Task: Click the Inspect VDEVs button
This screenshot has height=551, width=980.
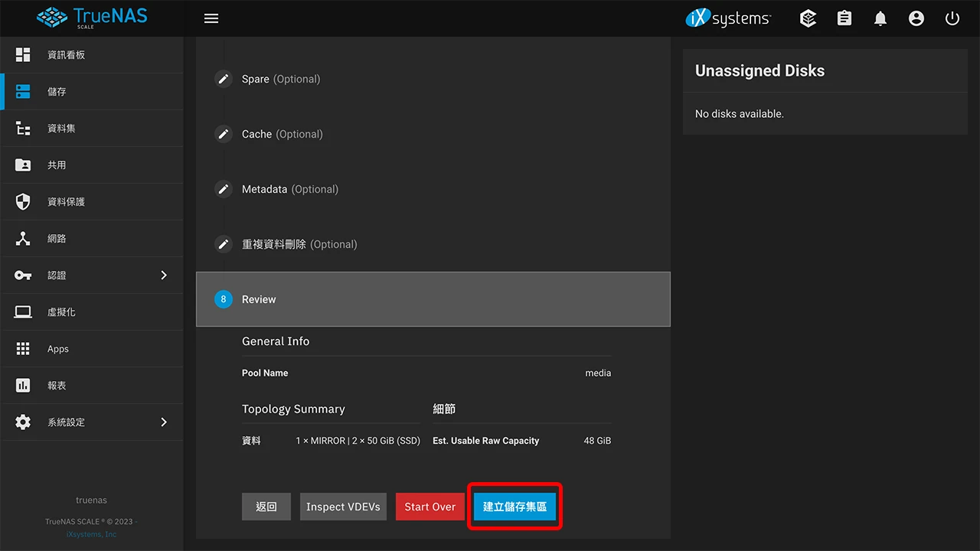Action: pos(343,507)
